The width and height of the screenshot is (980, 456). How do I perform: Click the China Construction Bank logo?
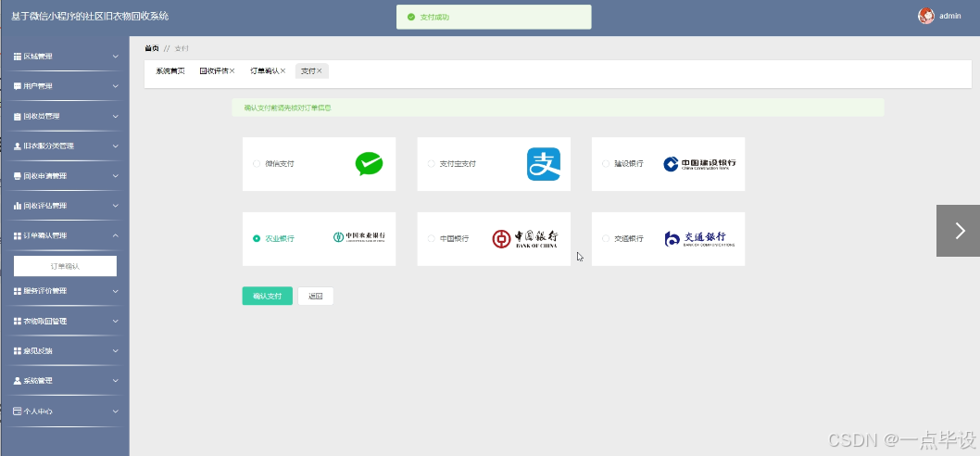[x=699, y=164]
